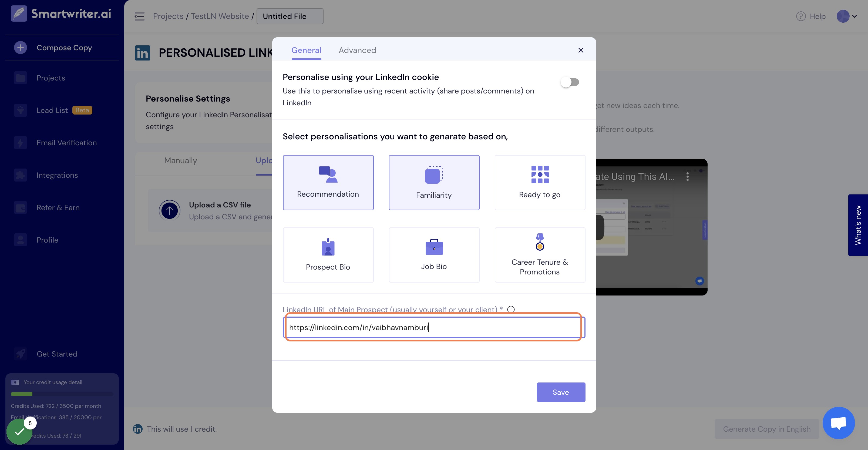Click the Upload a CSV file arrow icon
868x450 pixels.
pyautogui.click(x=170, y=211)
